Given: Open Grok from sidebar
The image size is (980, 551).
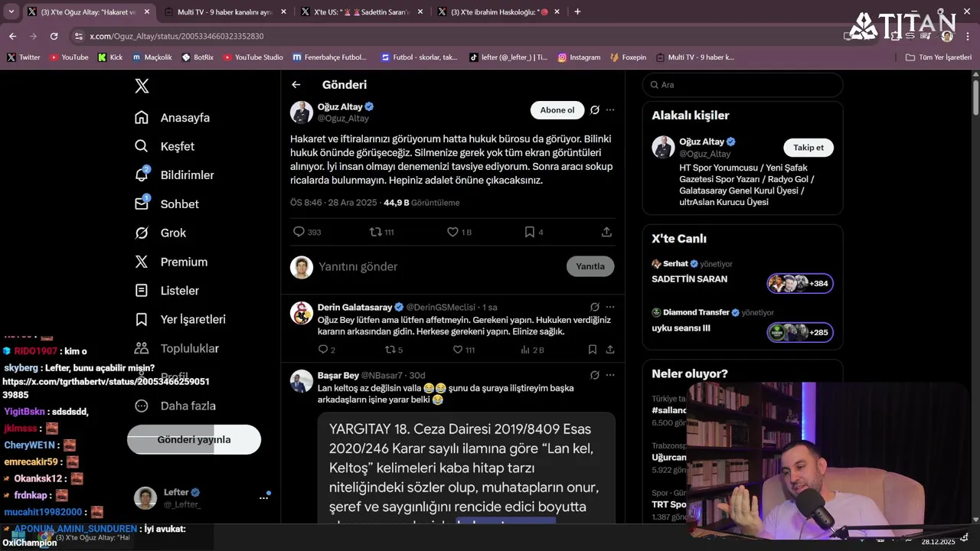Looking at the screenshot, I should click(x=161, y=233).
